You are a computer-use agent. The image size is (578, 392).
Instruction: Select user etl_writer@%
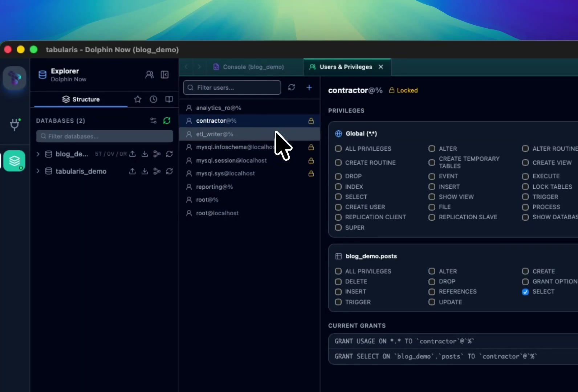[249, 134]
